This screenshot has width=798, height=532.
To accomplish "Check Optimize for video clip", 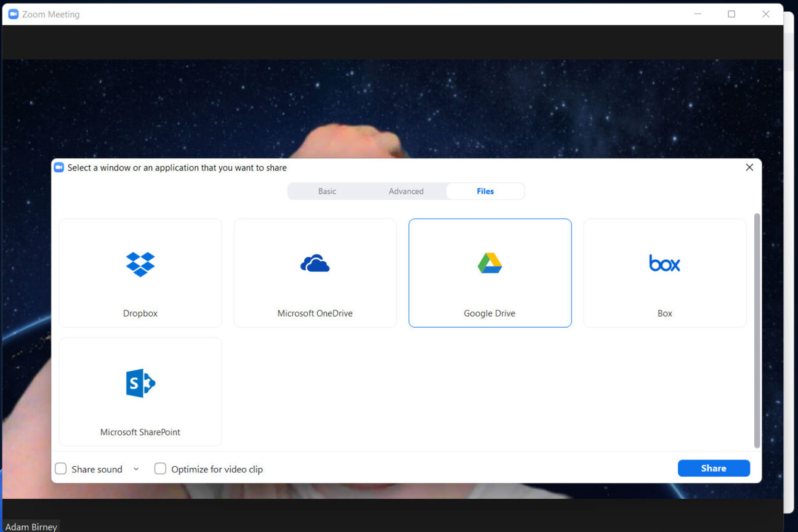I will pos(160,469).
